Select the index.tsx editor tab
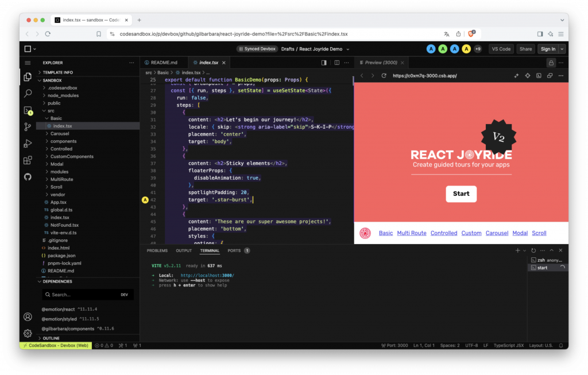 209,63
